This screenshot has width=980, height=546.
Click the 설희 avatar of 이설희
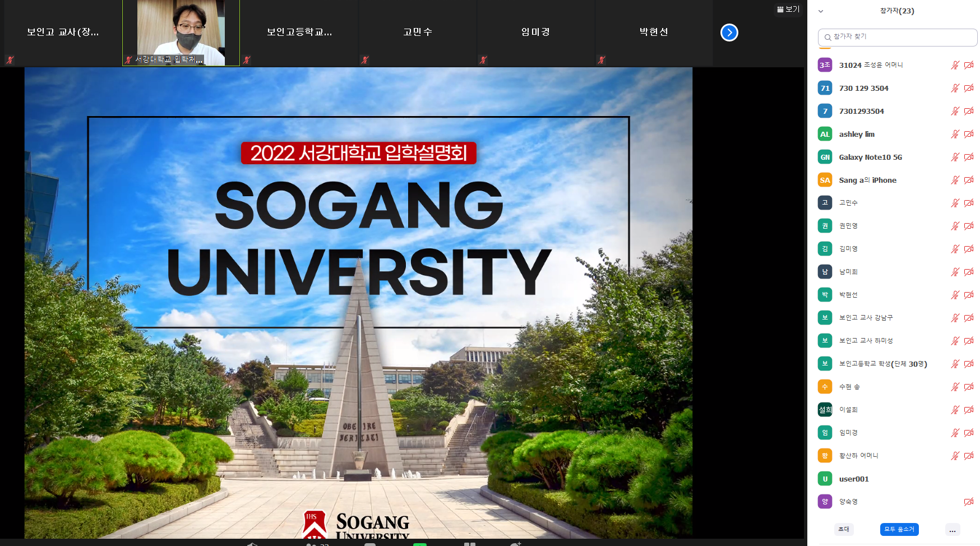click(x=825, y=410)
